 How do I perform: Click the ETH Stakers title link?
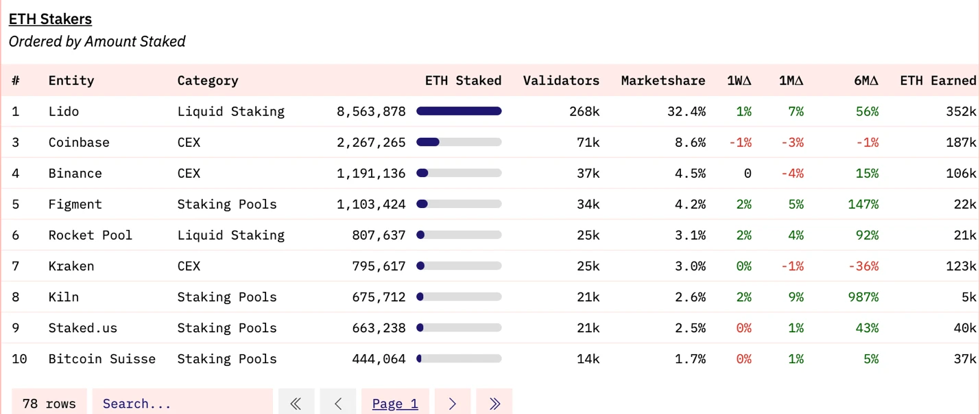50,19
